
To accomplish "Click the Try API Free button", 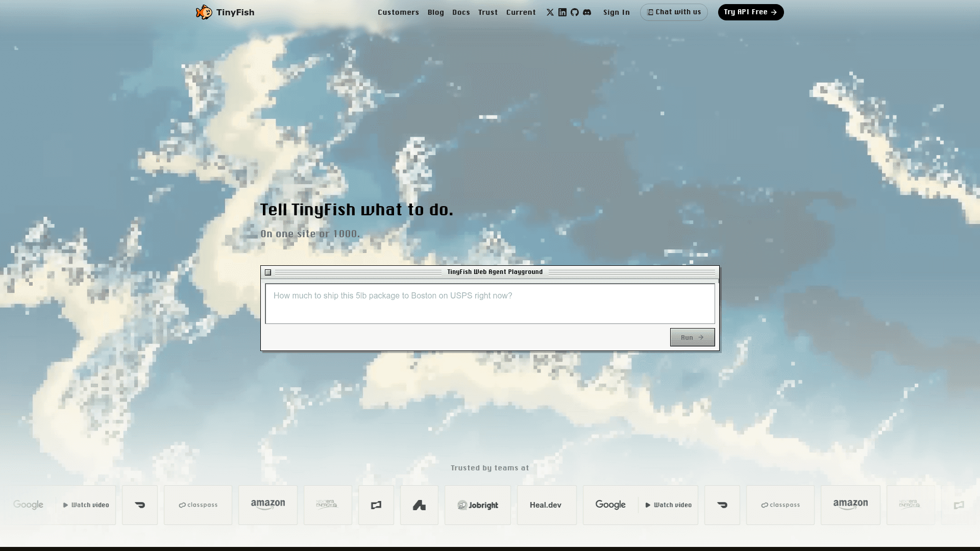I will click(750, 12).
